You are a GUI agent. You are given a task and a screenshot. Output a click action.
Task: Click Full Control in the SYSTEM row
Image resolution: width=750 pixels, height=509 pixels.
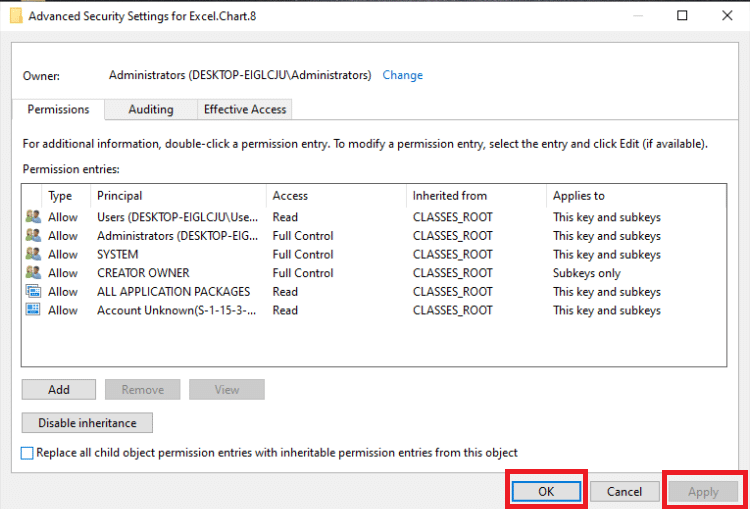pyautogui.click(x=303, y=254)
